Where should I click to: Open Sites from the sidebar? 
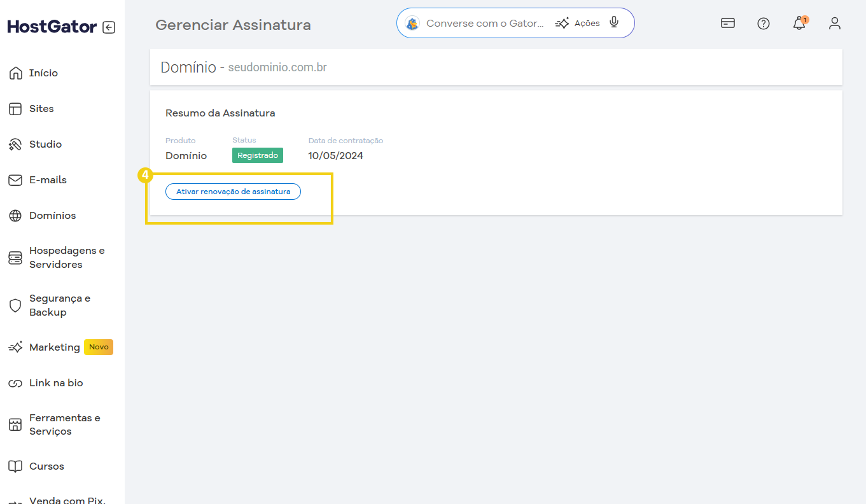tap(41, 109)
